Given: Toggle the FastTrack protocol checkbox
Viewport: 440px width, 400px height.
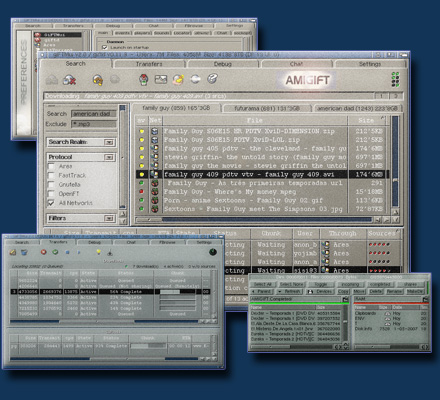Looking at the screenshot, I should [x=51, y=175].
